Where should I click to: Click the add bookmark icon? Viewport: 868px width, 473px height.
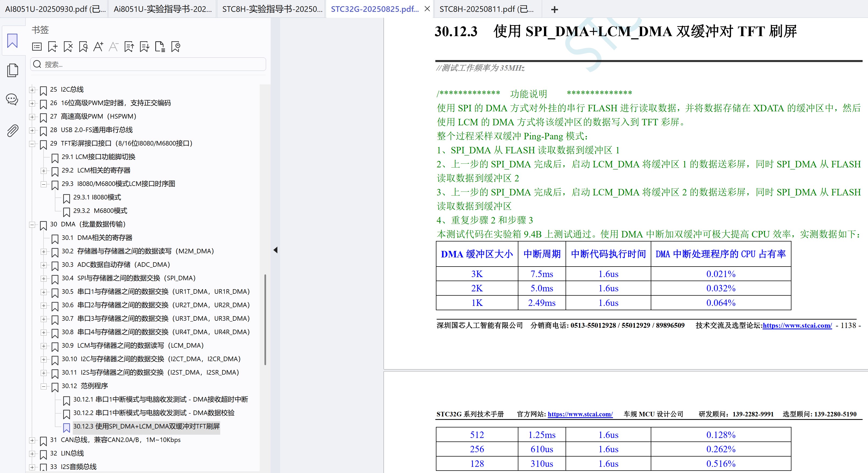point(53,46)
